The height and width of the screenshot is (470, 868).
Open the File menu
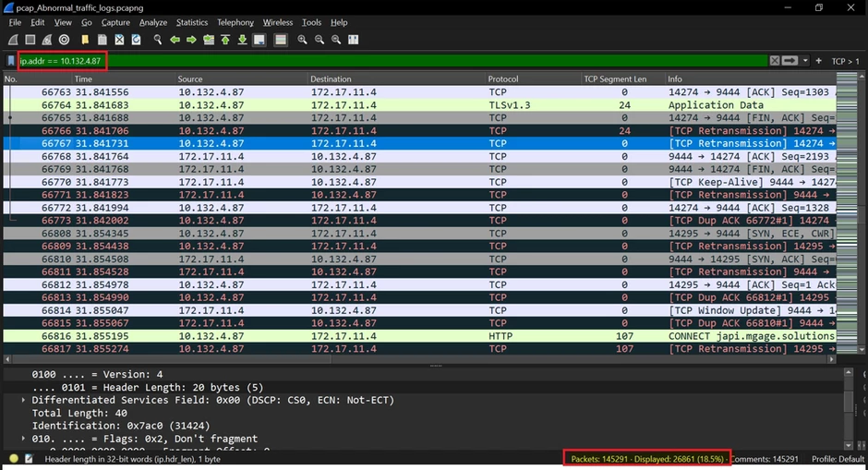[x=15, y=22]
